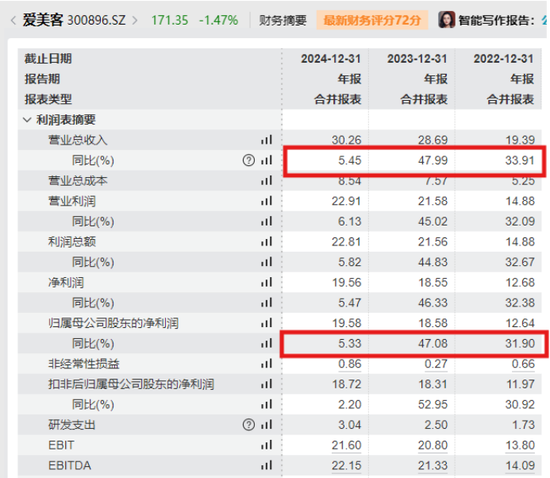Screen dimensions: 550x478
Task: Open 智能写作报告 link
Action: [x=497, y=20]
